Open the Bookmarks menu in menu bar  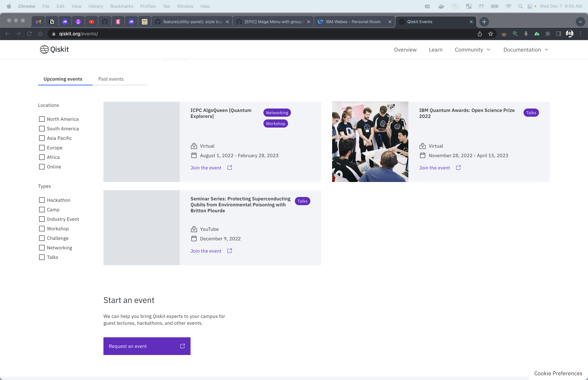[x=121, y=6]
